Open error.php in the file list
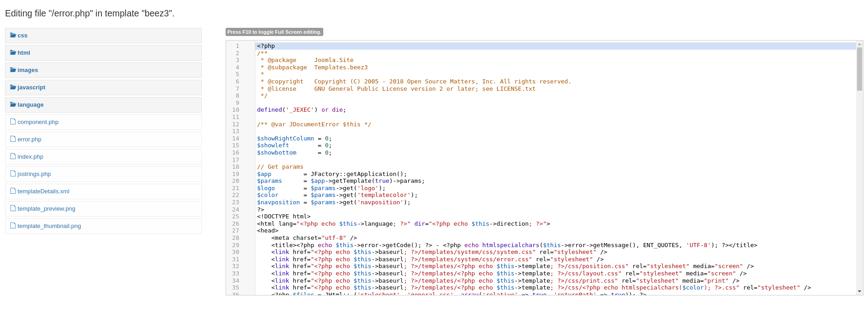 tap(103, 140)
